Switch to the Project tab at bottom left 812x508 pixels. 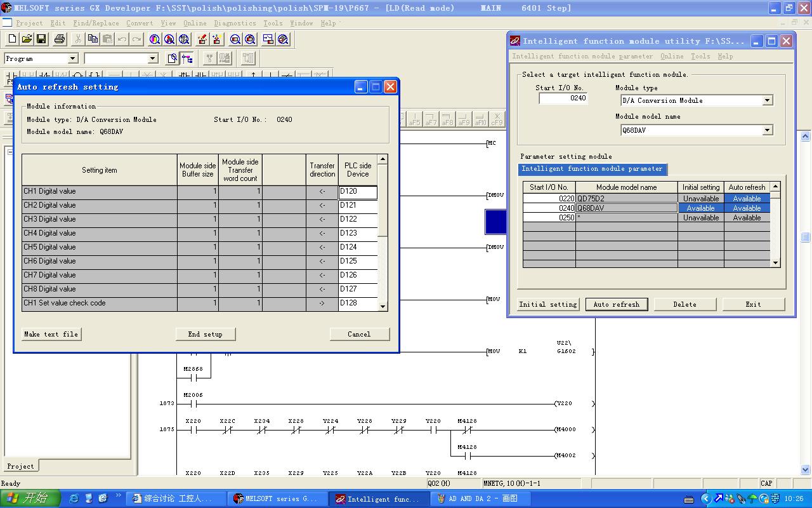pyautogui.click(x=20, y=466)
